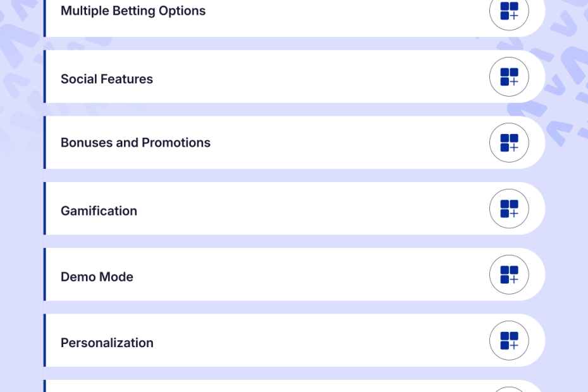The width and height of the screenshot is (588, 392).
Task: Click the blue left bar of Demo Mode
Action: [45, 274]
